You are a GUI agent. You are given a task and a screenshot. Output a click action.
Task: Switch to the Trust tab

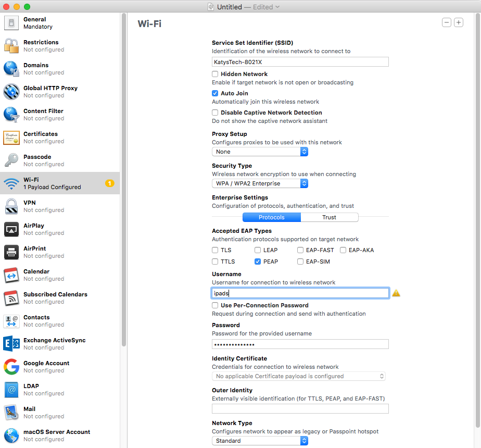tap(329, 217)
